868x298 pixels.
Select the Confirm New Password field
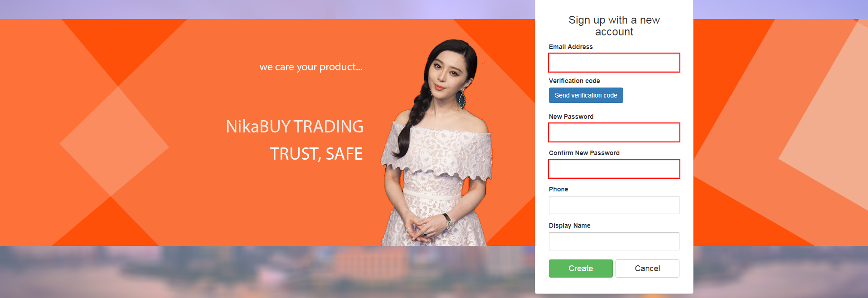tap(614, 169)
